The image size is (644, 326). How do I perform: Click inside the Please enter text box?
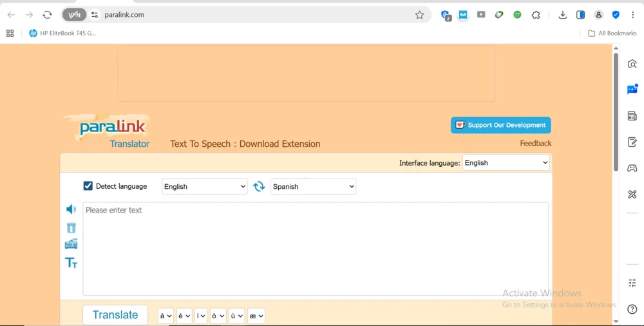tap(316, 248)
